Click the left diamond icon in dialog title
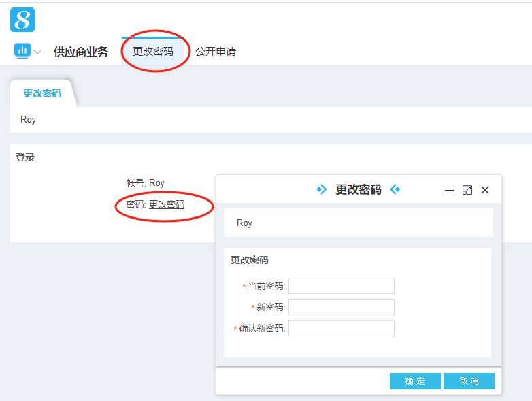This screenshot has width=532, height=401. click(322, 189)
